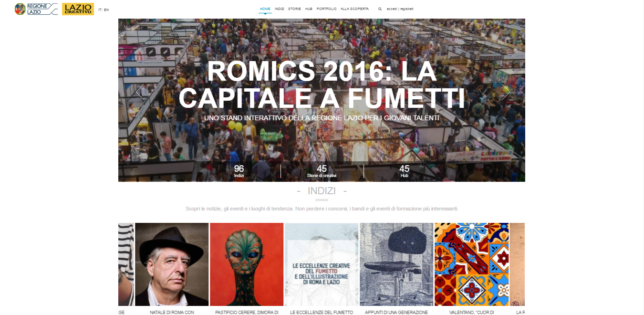Open the INDIZI menu item
The image size is (644, 315).
pyautogui.click(x=280, y=9)
